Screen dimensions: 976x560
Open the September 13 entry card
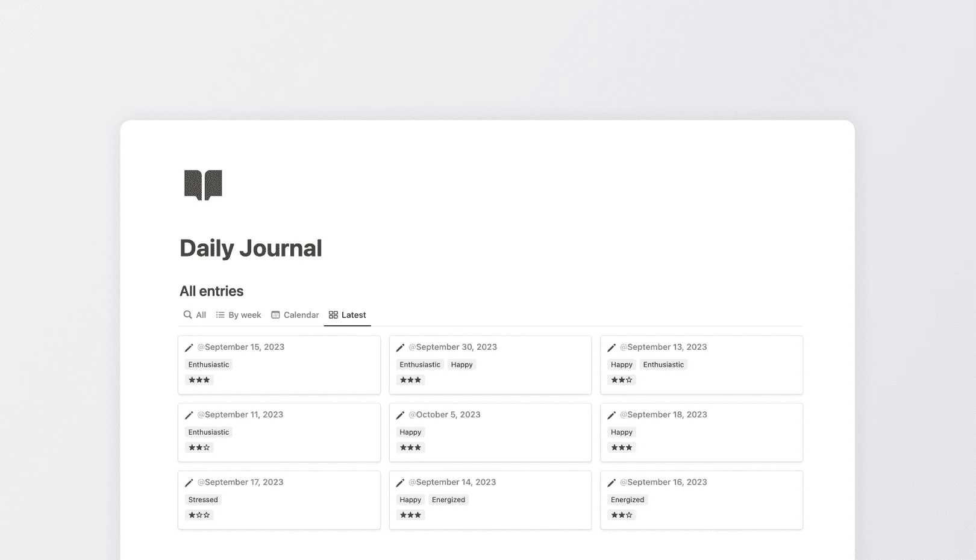701,365
